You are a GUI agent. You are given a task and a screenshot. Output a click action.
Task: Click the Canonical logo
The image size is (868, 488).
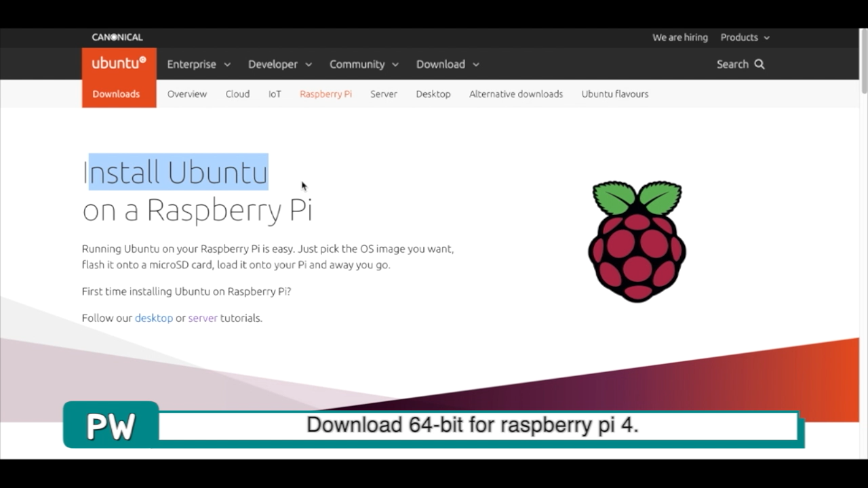click(117, 37)
